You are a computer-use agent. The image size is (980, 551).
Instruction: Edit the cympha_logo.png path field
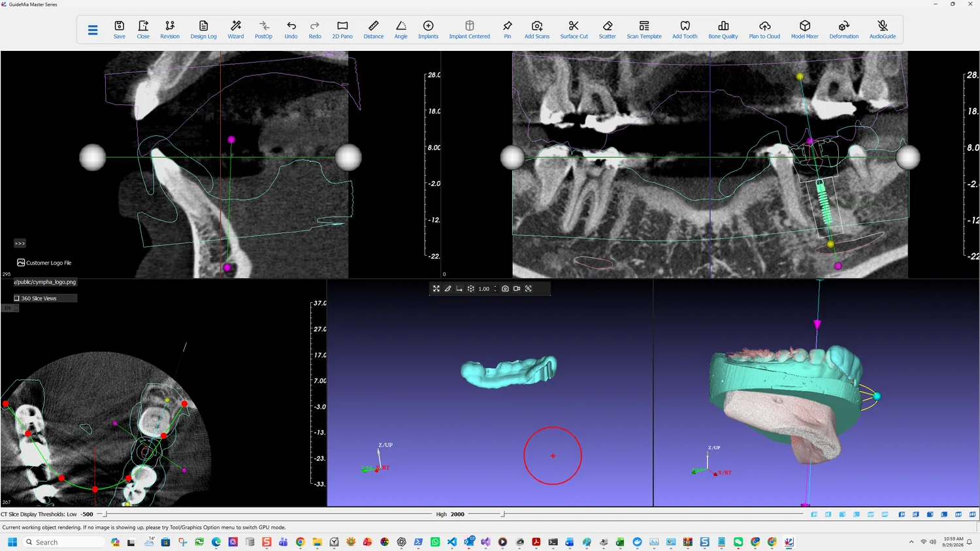[x=45, y=282]
